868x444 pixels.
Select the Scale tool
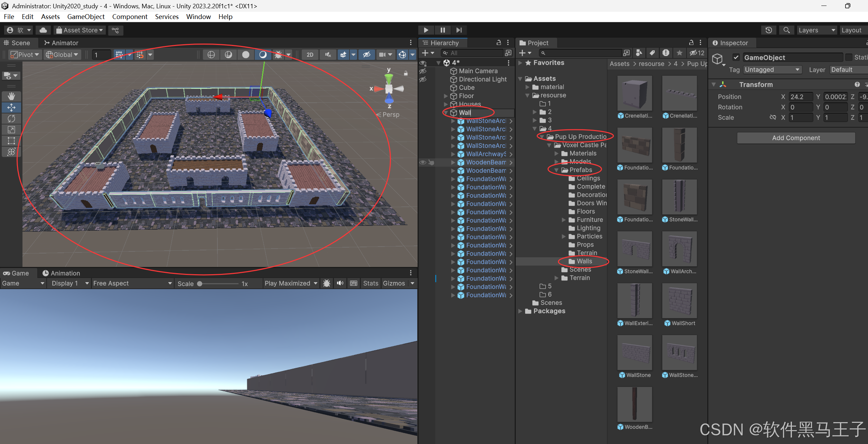click(x=11, y=130)
